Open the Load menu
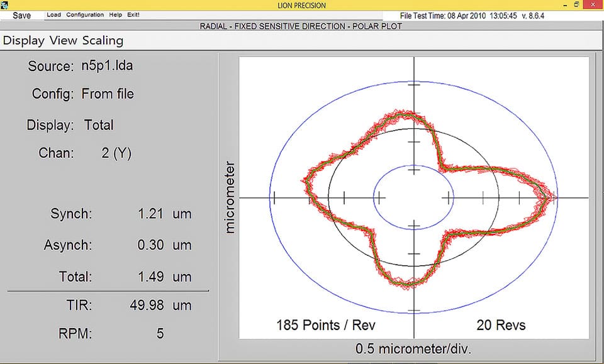The image size is (604, 364). [x=54, y=14]
